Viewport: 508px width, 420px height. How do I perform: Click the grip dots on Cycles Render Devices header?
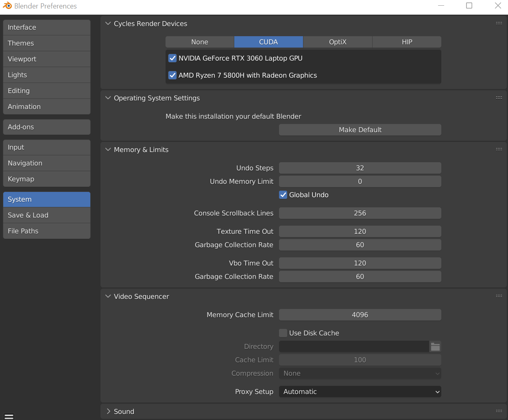coord(499,23)
